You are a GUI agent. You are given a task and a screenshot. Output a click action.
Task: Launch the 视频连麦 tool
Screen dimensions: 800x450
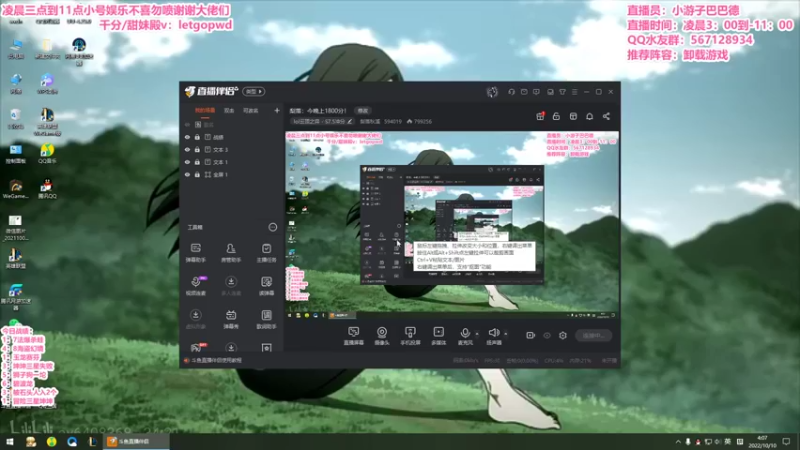pyautogui.click(x=195, y=286)
